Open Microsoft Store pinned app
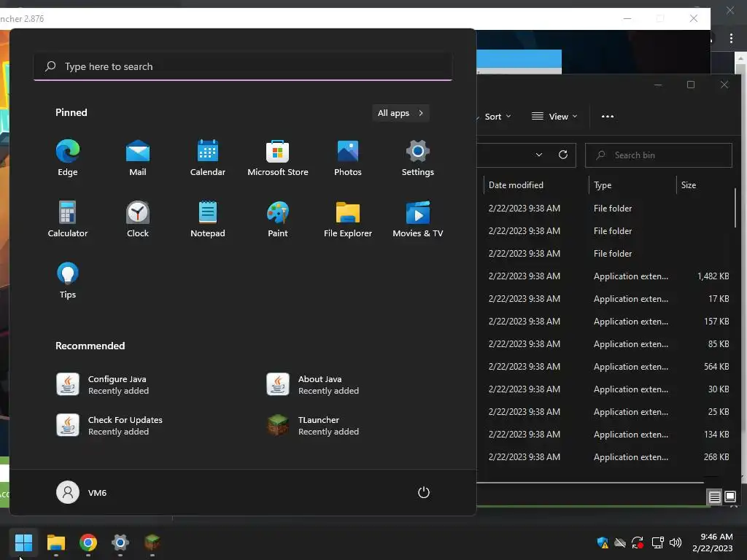 (x=278, y=158)
